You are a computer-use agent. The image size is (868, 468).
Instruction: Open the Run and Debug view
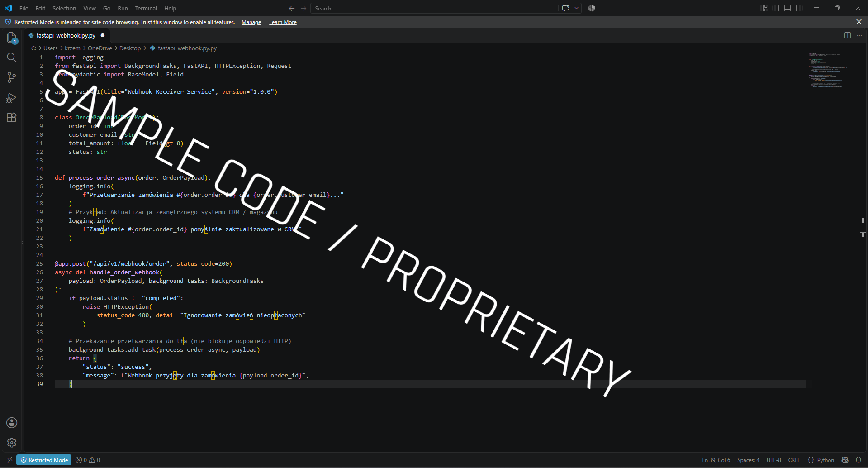pyautogui.click(x=12, y=97)
